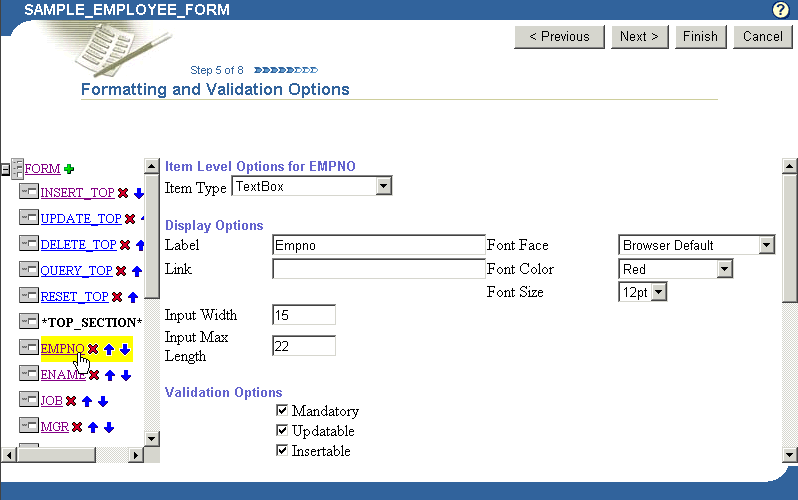Click the Link input field
Screen dimensions: 798x500
click(x=379, y=269)
